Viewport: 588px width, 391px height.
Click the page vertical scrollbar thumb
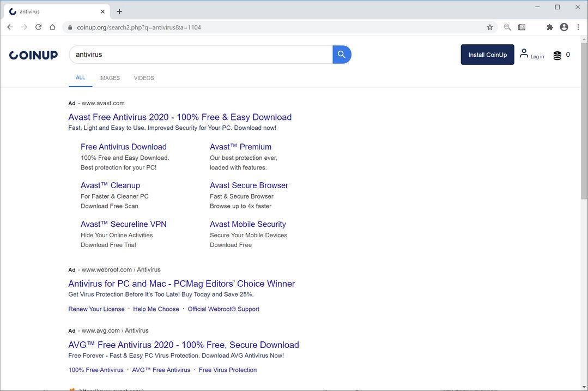[x=584, y=121]
